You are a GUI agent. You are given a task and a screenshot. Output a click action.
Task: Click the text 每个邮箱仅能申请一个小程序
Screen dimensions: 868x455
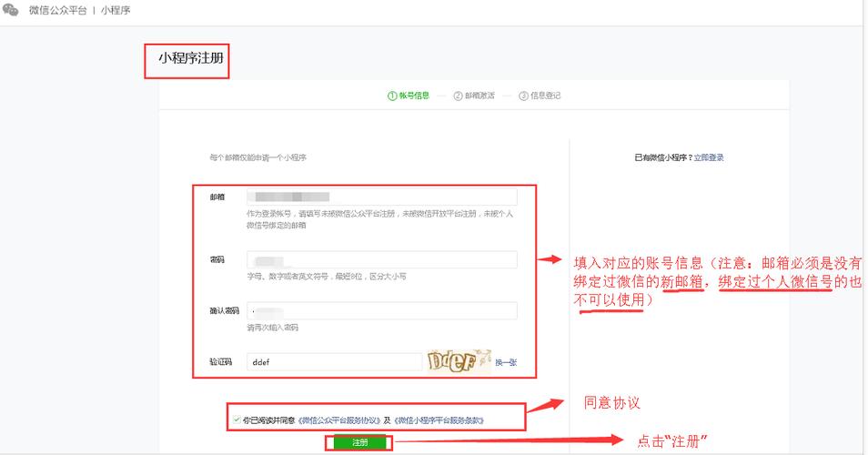click(258, 157)
